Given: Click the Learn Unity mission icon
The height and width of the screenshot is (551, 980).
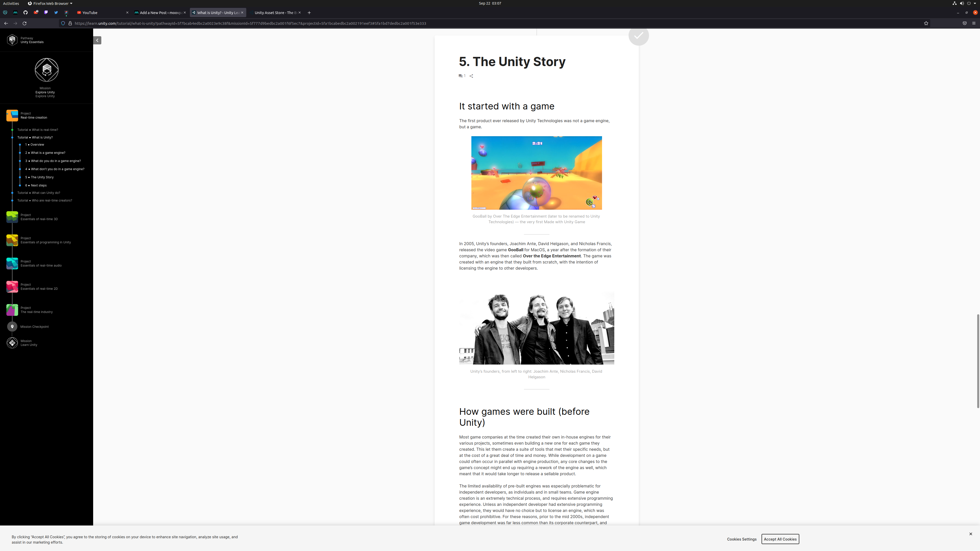Looking at the screenshot, I should click(x=12, y=342).
